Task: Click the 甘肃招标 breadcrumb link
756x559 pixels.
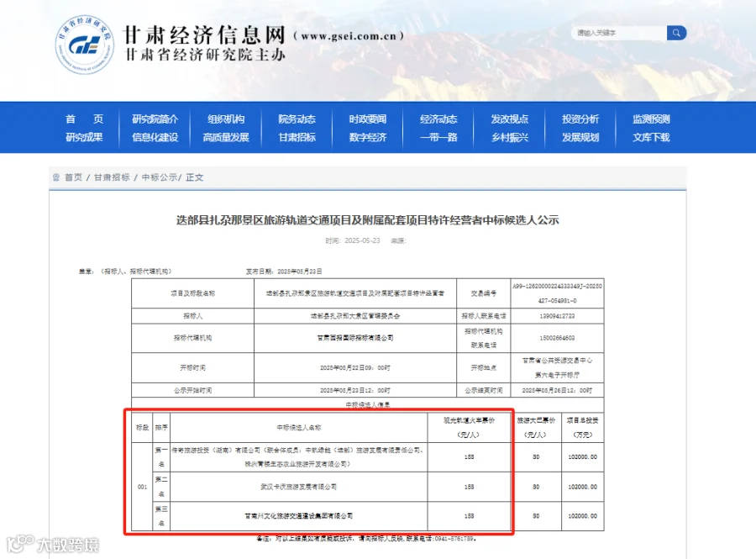Action: [112, 177]
